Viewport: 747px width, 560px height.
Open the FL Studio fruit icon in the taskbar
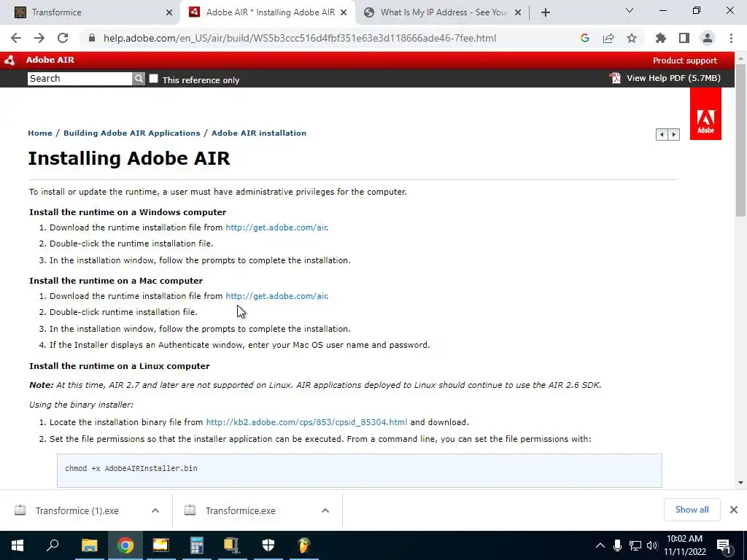304,545
